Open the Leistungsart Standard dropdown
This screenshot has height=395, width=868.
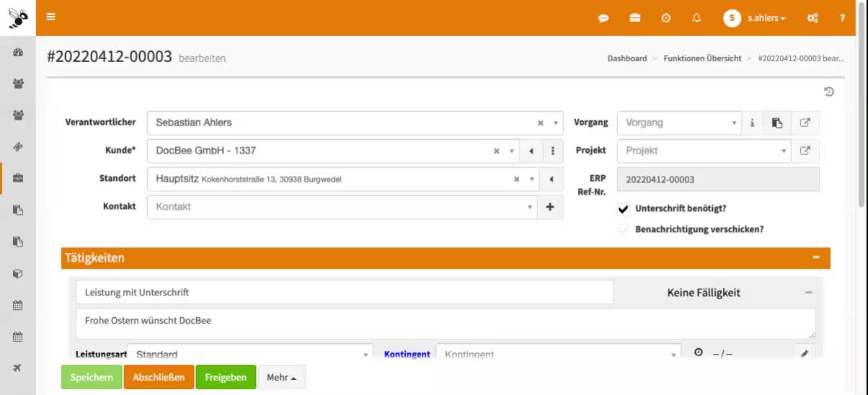coord(250,354)
